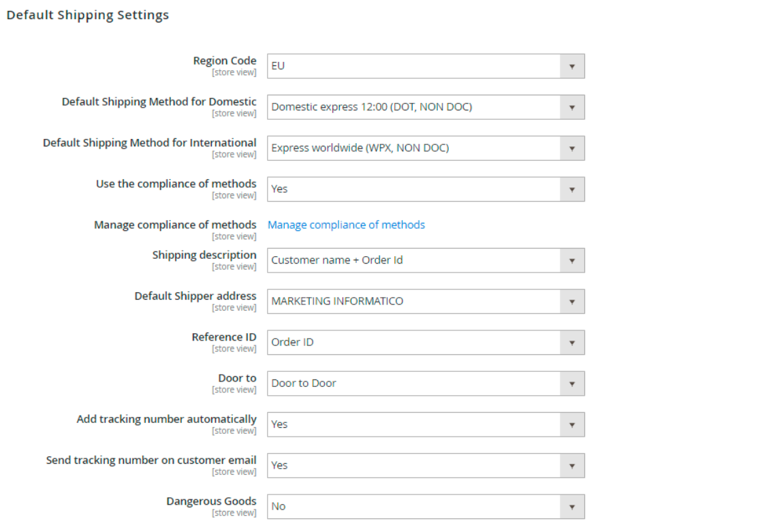Change Add tracking number automatically option
773x532 pixels.
(426, 424)
